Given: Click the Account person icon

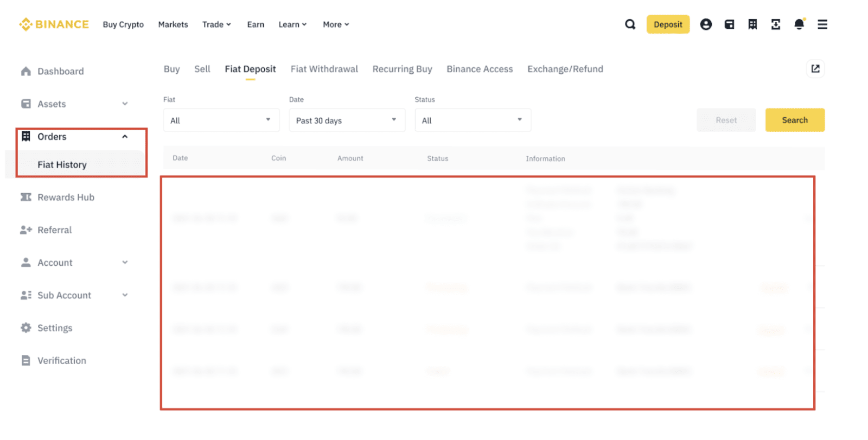Looking at the screenshot, I should (x=25, y=263).
